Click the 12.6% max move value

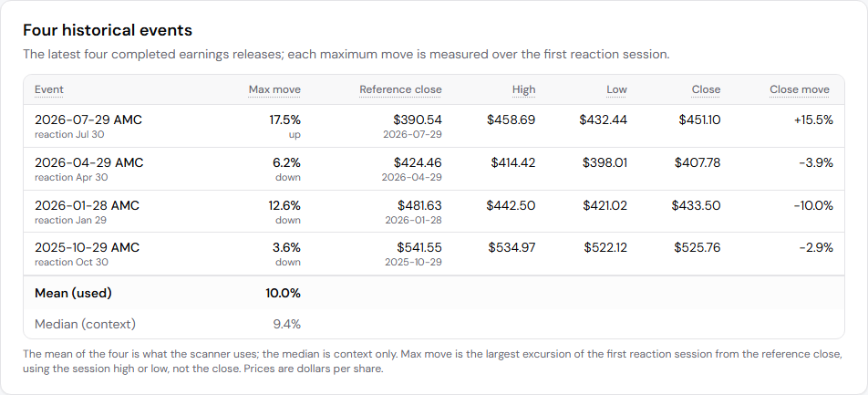point(285,205)
